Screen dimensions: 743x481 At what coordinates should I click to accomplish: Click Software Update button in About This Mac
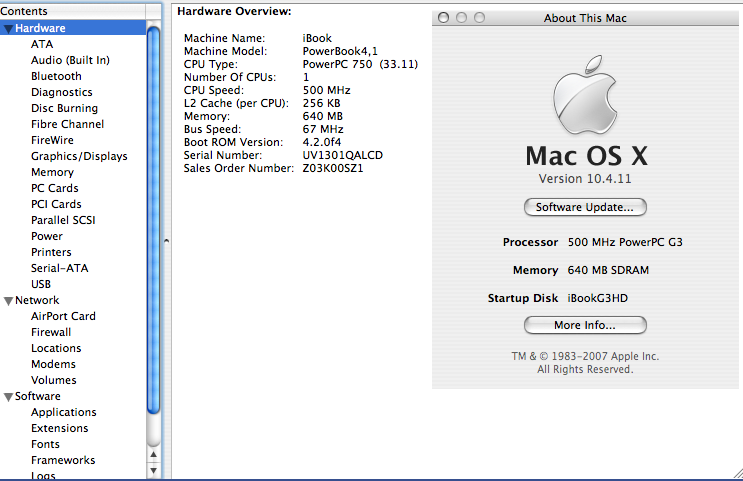coord(585,207)
